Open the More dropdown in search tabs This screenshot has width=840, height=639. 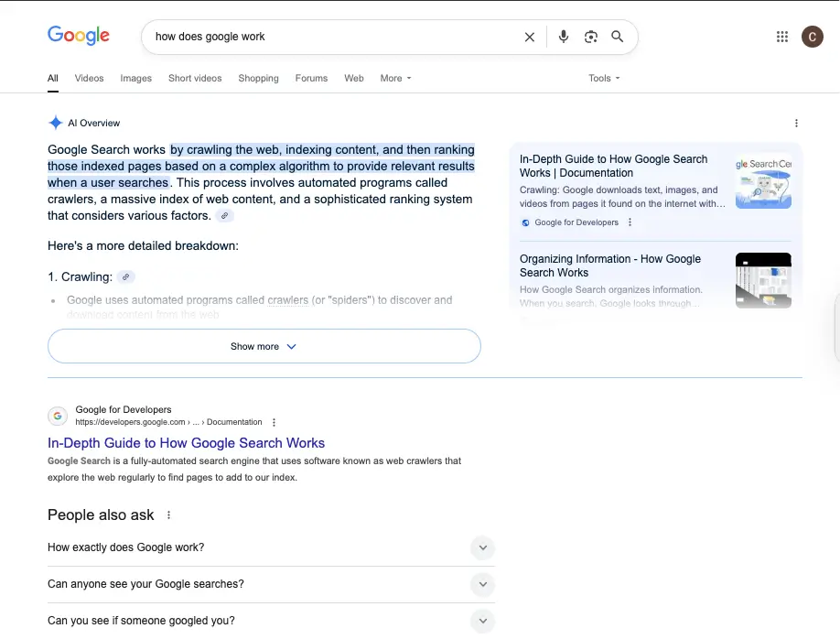[x=396, y=78]
